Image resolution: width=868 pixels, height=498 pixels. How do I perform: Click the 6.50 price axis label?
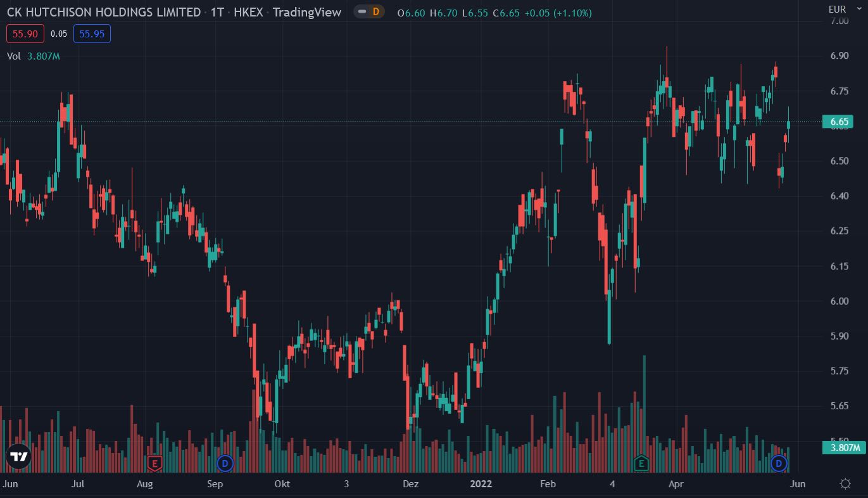click(839, 161)
